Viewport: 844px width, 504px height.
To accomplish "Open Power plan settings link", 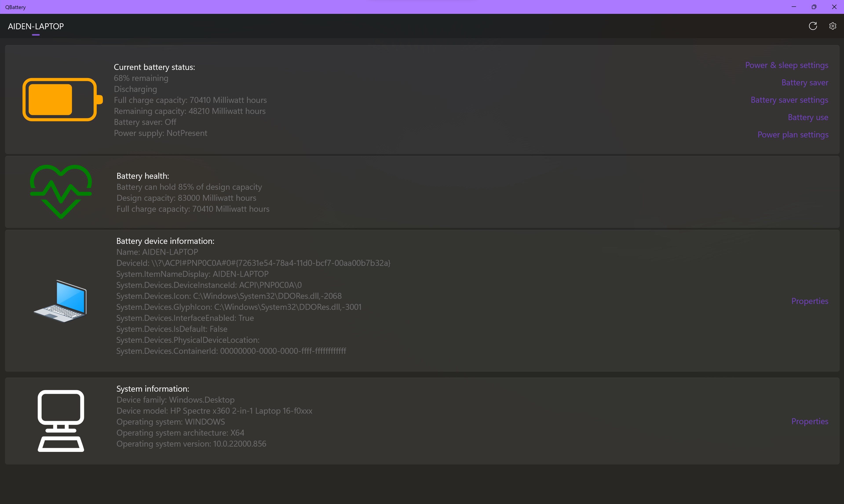I will pyautogui.click(x=792, y=135).
